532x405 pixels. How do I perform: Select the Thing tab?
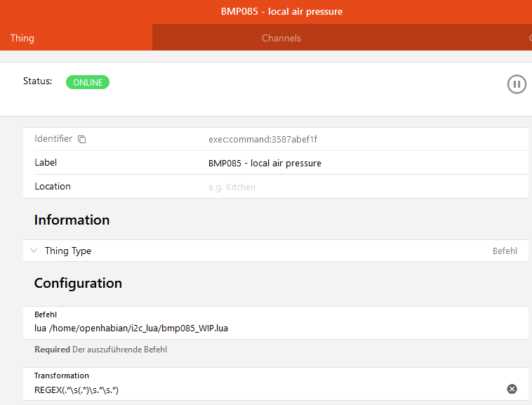(22, 38)
